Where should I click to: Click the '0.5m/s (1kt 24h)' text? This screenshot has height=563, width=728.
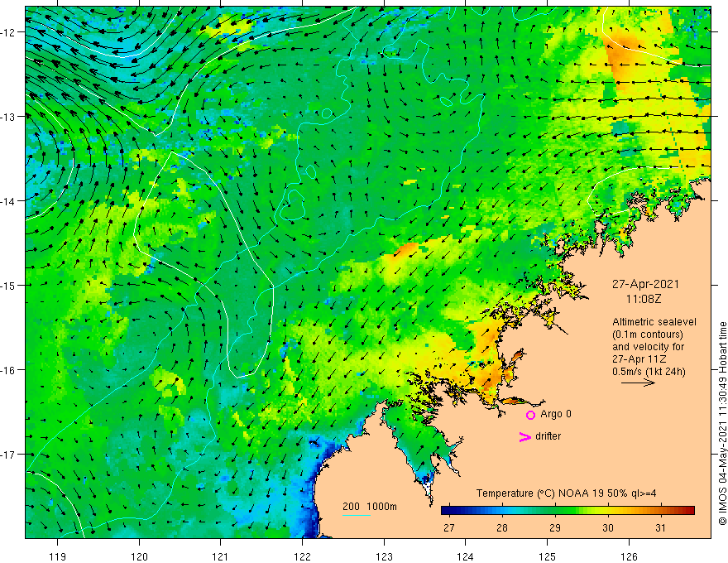[649, 372]
